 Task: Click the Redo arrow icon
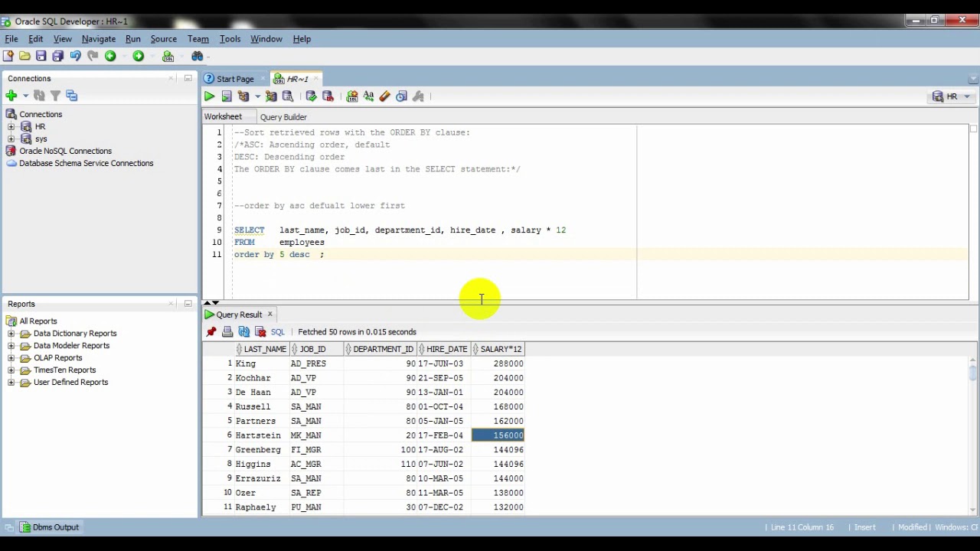93,56
